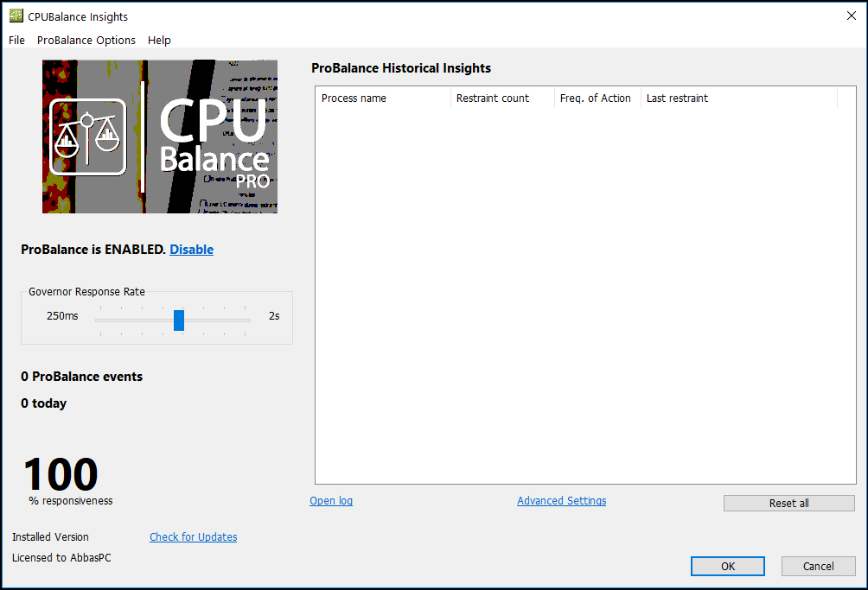868x590 pixels.
Task: Disable ProBalance via the Disable link
Action: [191, 250]
